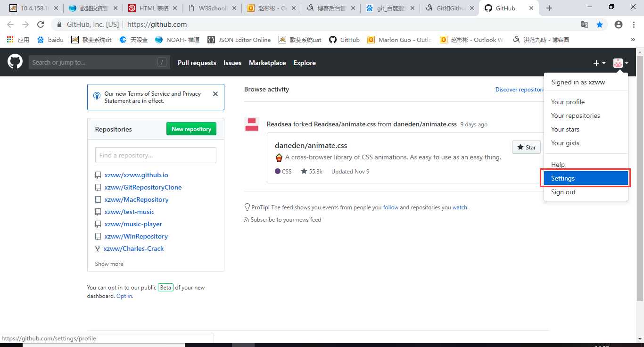Open xzww/xzww.github.io repository

tap(136, 175)
